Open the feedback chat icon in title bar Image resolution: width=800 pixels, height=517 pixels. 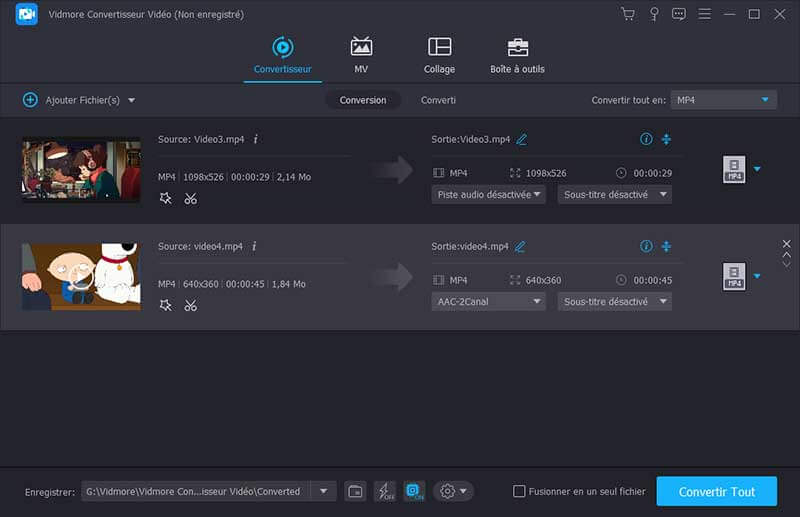(680, 14)
